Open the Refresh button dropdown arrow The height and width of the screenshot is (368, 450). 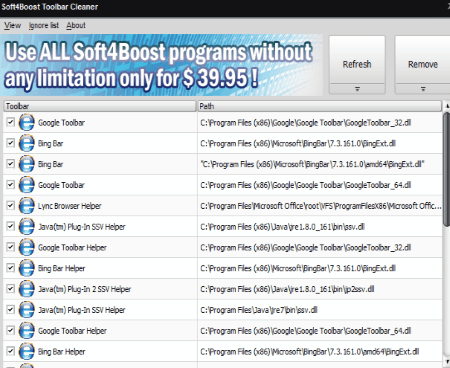tap(357, 89)
